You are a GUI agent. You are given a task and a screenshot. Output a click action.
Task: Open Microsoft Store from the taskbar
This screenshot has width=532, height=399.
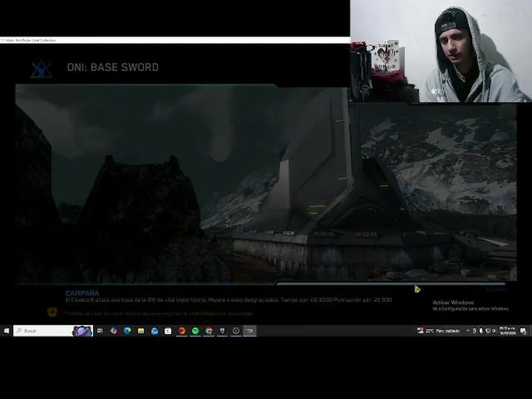(x=168, y=331)
